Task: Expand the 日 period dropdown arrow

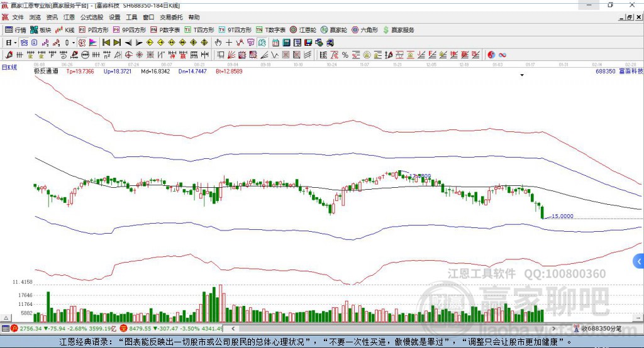Action: (16, 43)
